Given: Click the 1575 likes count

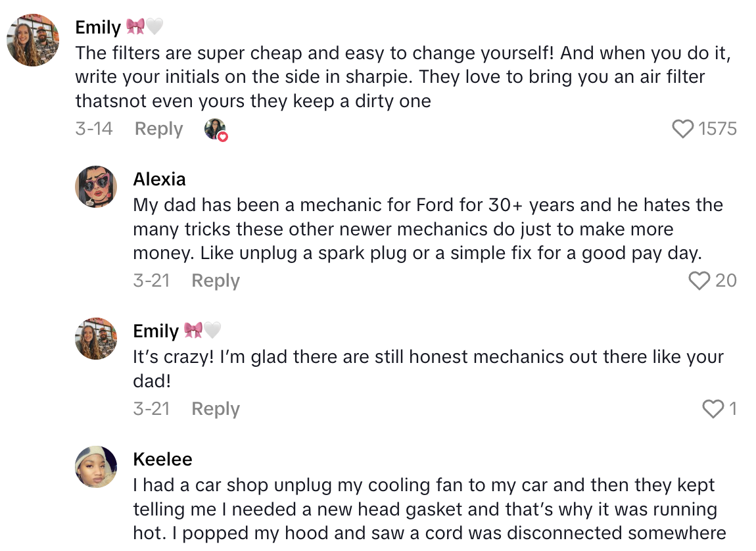Looking at the screenshot, I should coord(717,129).
